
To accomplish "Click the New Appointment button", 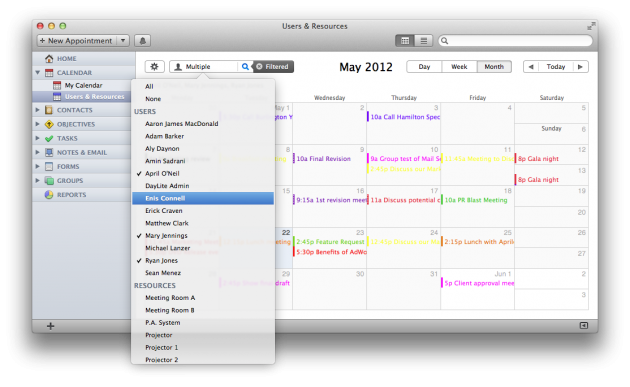I will click(77, 41).
